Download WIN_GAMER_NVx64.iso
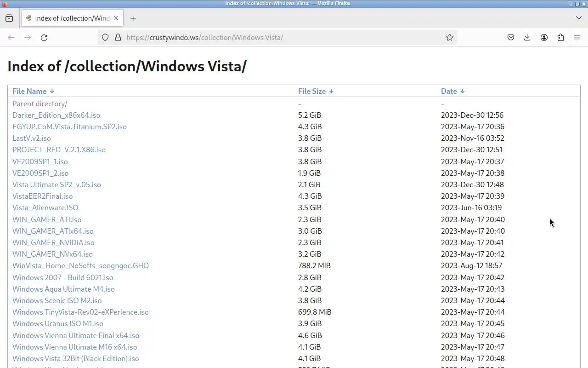588x368 pixels. click(x=52, y=254)
